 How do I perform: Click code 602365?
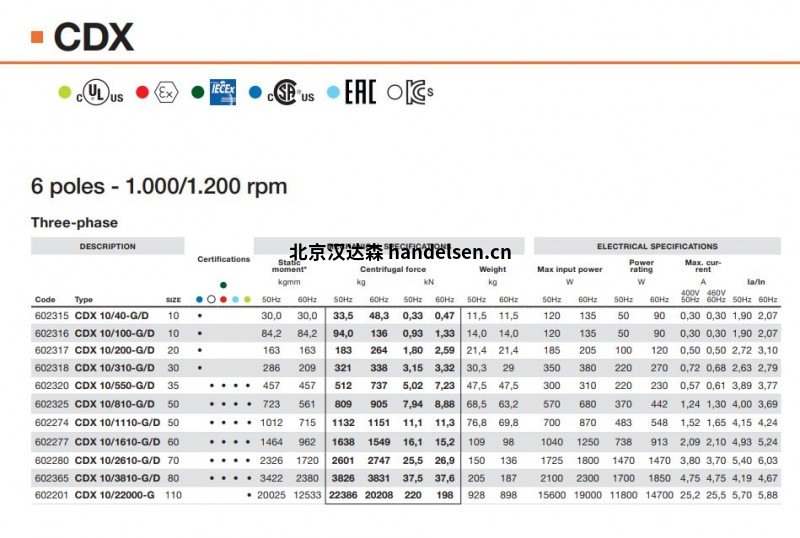pos(52,478)
